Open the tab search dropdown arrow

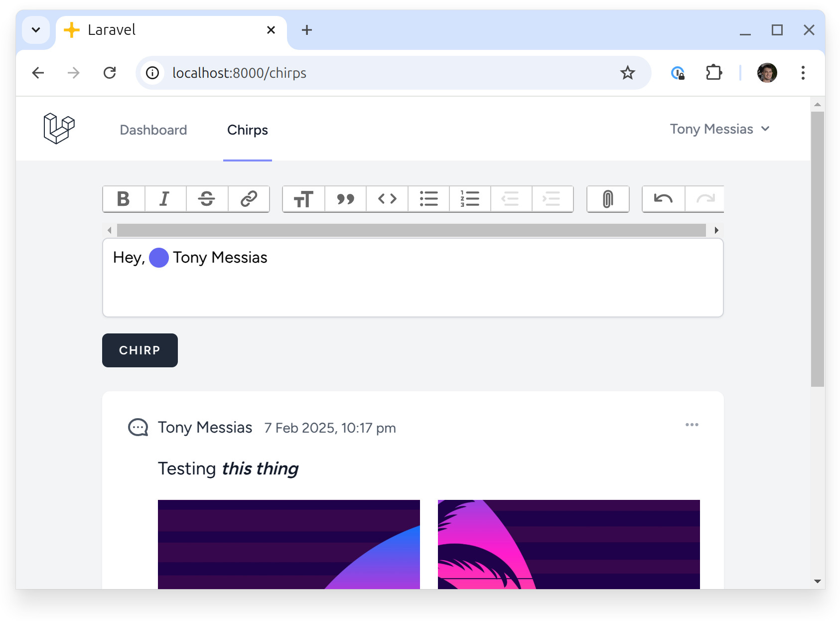36,30
